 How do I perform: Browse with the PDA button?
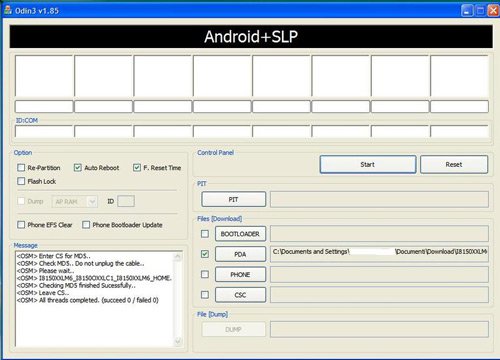point(240,254)
